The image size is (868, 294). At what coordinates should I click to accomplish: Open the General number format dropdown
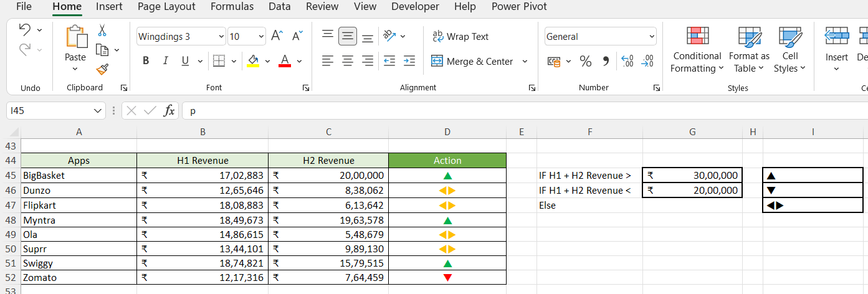coord(652,37)
